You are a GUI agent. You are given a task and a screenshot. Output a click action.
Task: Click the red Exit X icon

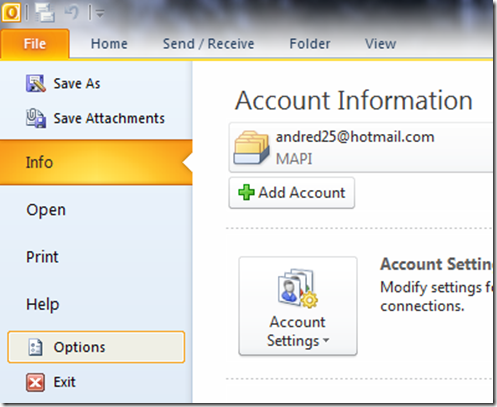pyautogui.click(x=35, y=382)
